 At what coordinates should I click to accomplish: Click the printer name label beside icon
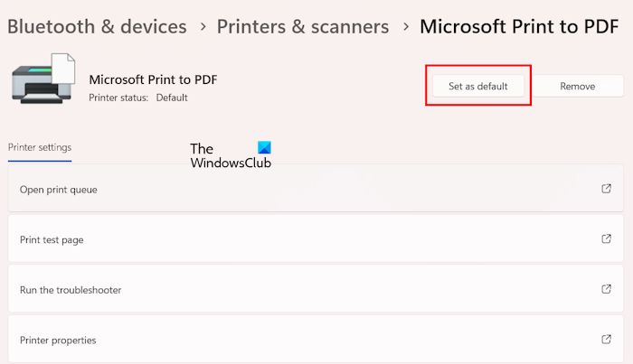[153, 79]
